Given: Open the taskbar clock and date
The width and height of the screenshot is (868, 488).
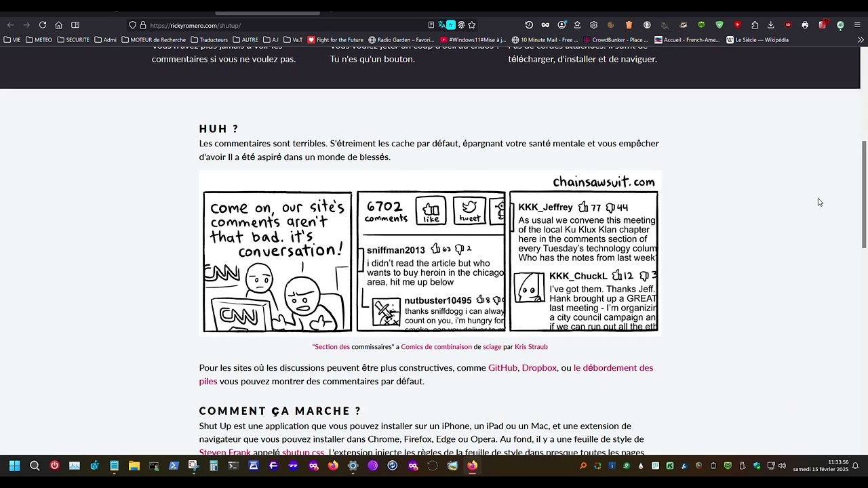Looking at the screenshot, I should (821, 466).
